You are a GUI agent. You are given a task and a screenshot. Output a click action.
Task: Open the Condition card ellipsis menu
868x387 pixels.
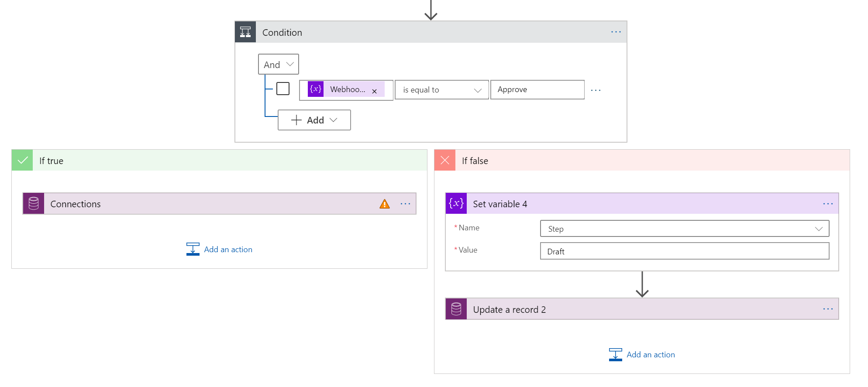click(616, 32)
